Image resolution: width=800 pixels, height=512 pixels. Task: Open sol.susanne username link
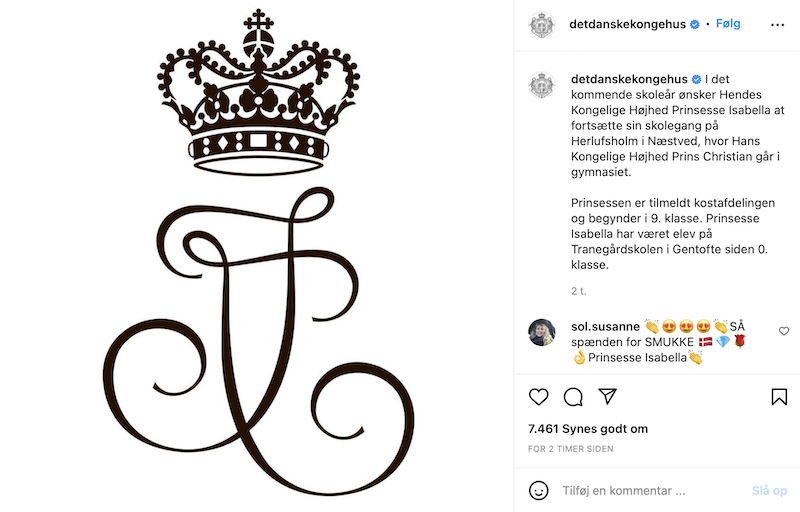pos(605,326)
